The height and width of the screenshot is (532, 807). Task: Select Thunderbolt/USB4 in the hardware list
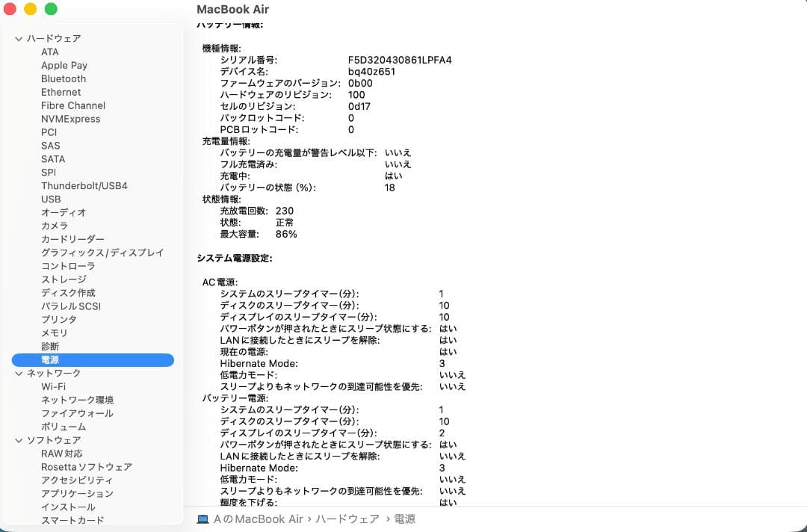pyautogui.click(x=82, y=185)
